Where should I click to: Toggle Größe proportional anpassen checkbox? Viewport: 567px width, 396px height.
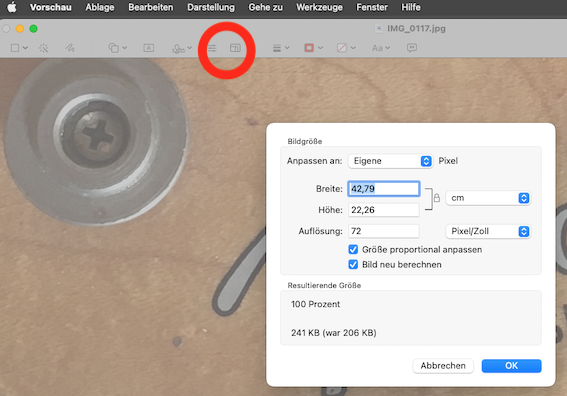pyautogui.click(x=353, y=250)
